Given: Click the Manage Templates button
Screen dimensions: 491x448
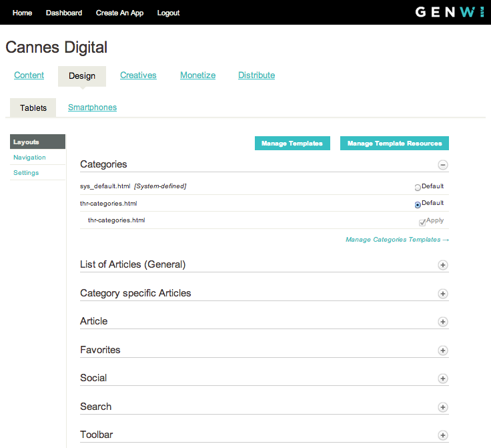Looking at the screenshot, I should pos(292,144).
